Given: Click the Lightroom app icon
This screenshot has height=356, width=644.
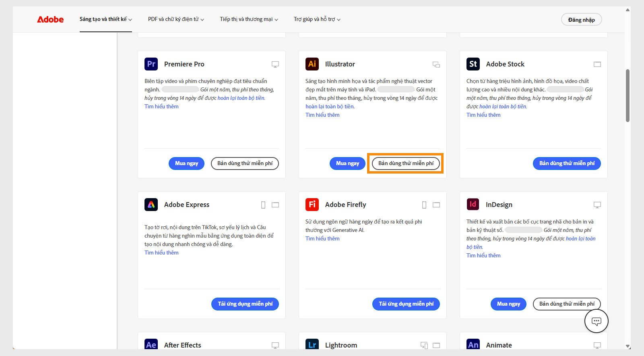Looking at the screenshot, I should (x=312, y=345).
